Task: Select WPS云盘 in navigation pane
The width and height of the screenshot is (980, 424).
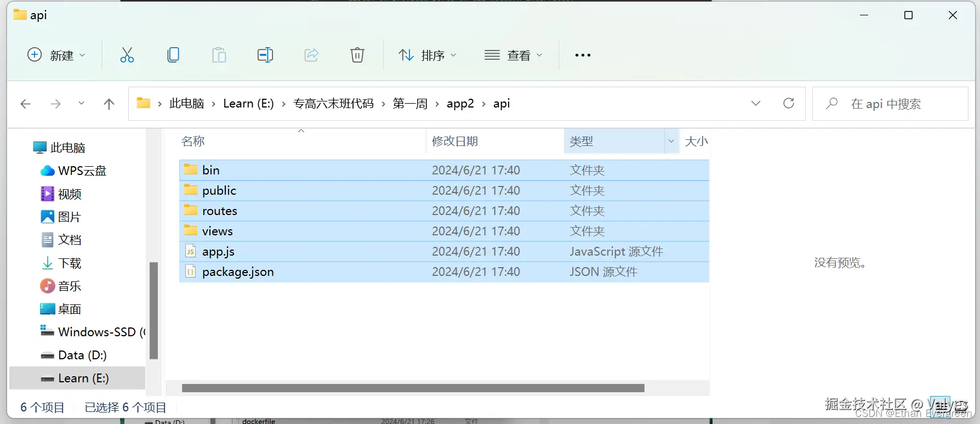Action: tap(82, 171)
